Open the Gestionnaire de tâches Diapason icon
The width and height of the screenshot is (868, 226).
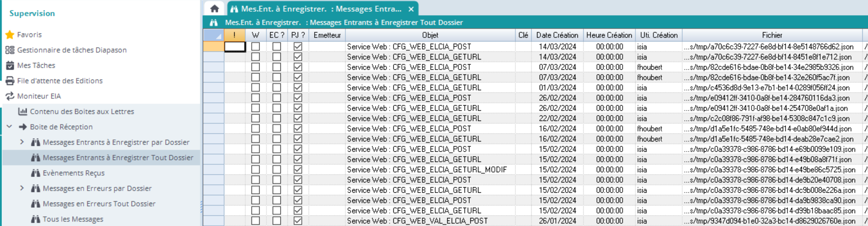10,50
